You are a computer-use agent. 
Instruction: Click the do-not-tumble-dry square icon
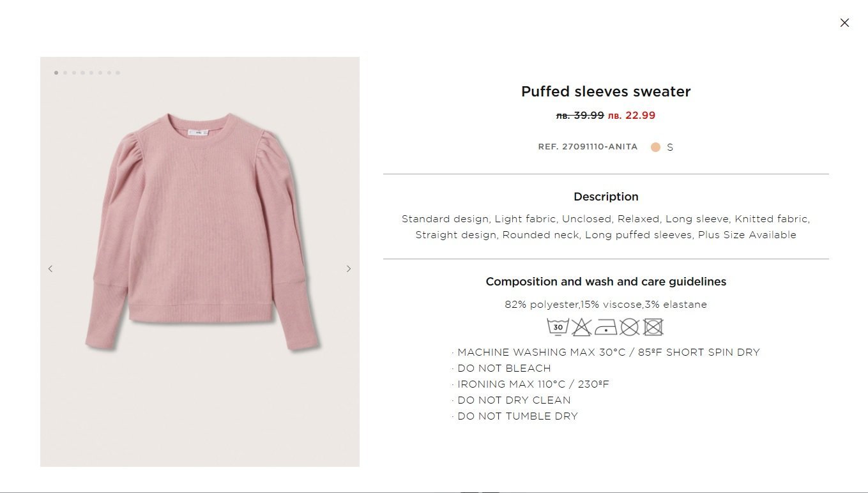pos(653,327)
